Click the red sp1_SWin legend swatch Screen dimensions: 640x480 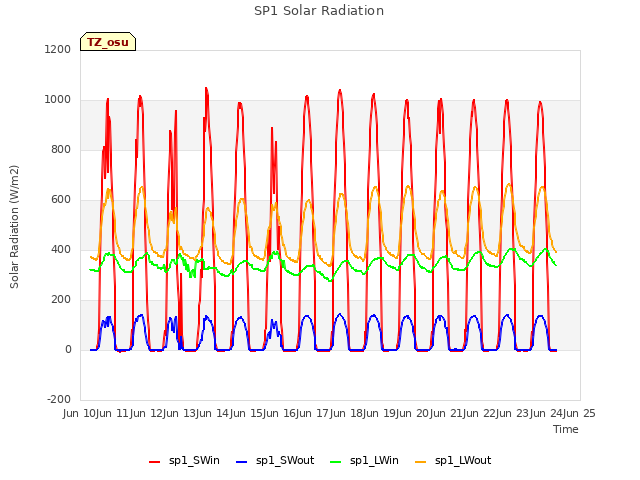[x=155, y=462]
